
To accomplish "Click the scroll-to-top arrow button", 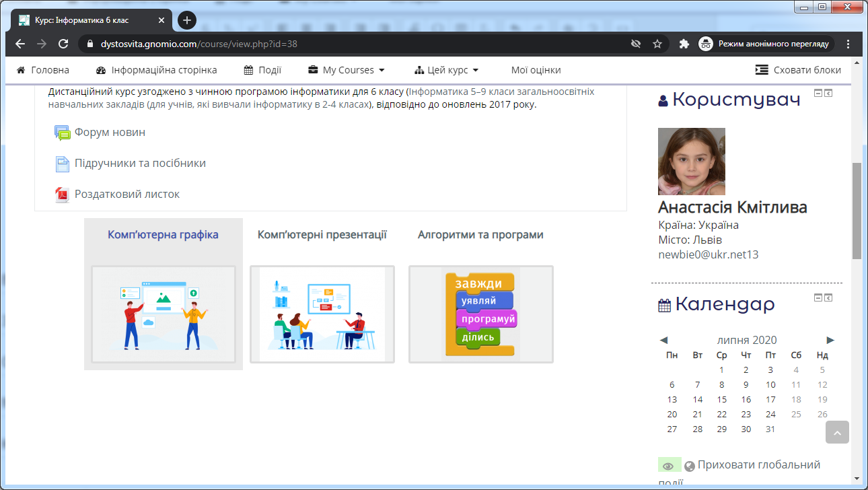I will [837, 432].
